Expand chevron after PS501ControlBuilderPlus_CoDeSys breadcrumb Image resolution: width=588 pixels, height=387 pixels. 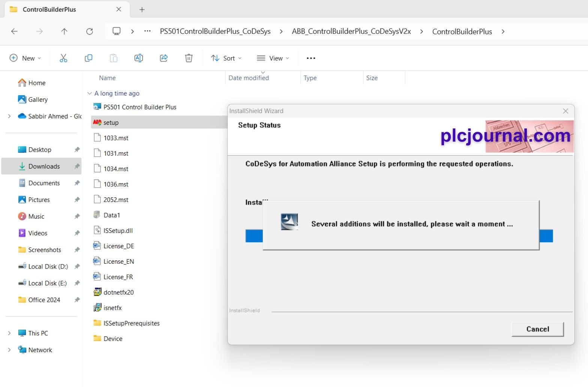click(281, 31)
